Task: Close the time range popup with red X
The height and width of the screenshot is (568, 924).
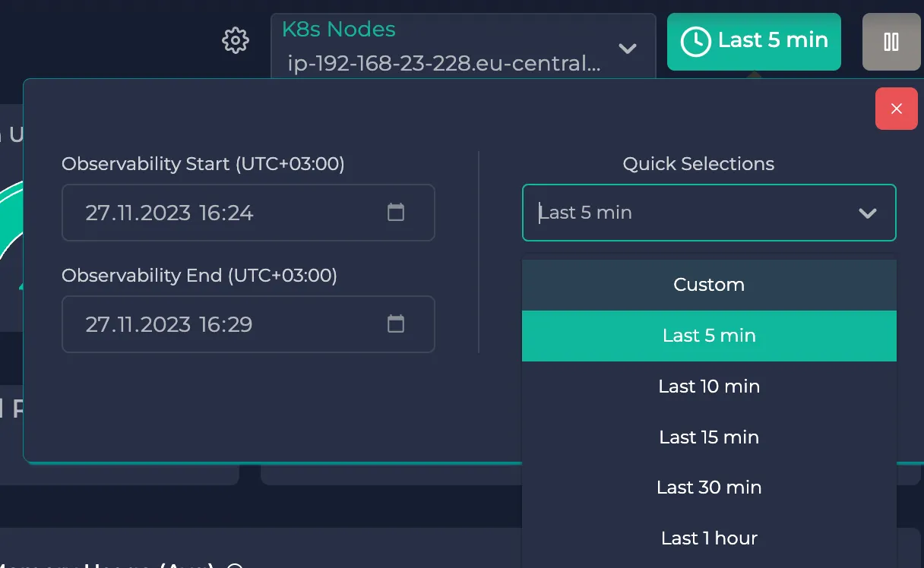Action: 897,109
